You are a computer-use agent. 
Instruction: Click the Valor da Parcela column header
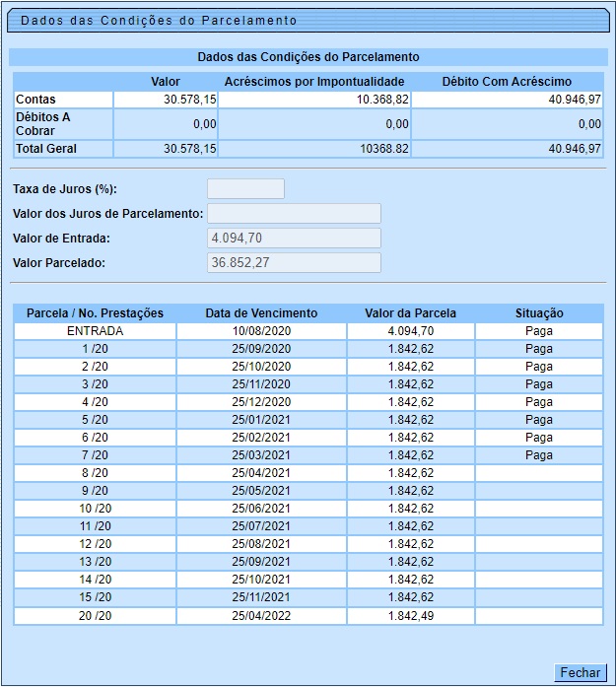[x=410, y=313]
